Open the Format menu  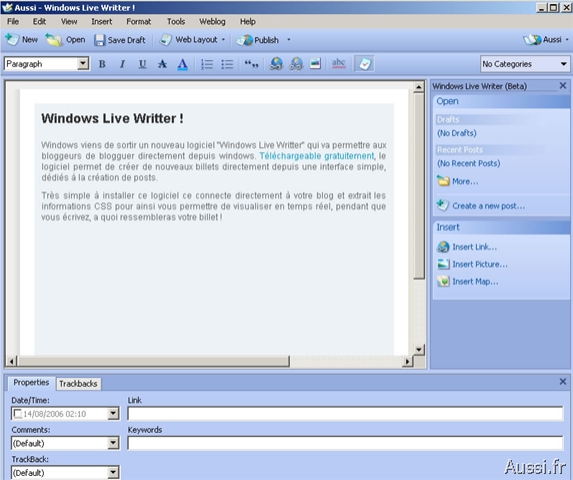point(138,22)
